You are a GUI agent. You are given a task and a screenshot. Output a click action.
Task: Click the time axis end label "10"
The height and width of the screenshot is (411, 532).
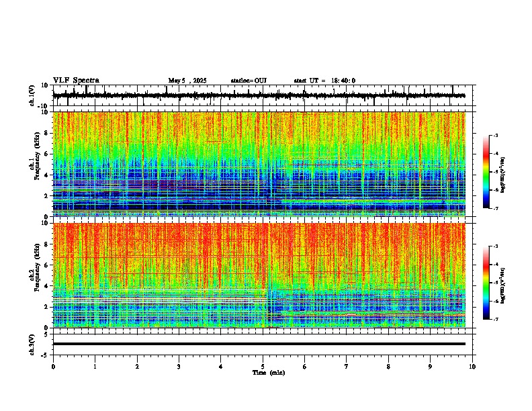pyautogui.click(x=472, y=367)
